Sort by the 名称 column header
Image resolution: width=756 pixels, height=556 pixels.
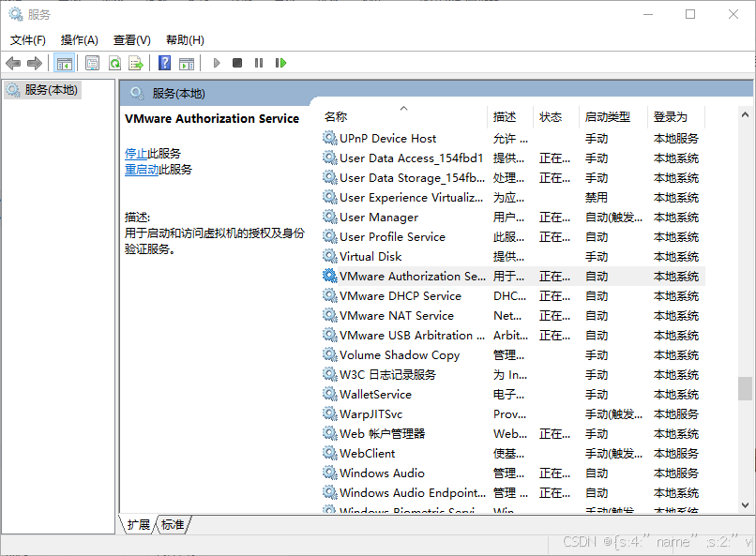(404, 116)
